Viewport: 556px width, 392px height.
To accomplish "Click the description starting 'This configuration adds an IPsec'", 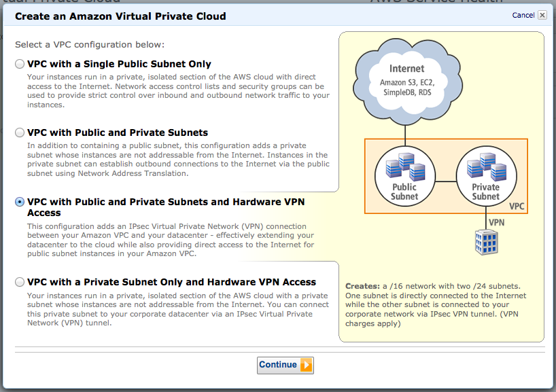I will pos(171,240).
